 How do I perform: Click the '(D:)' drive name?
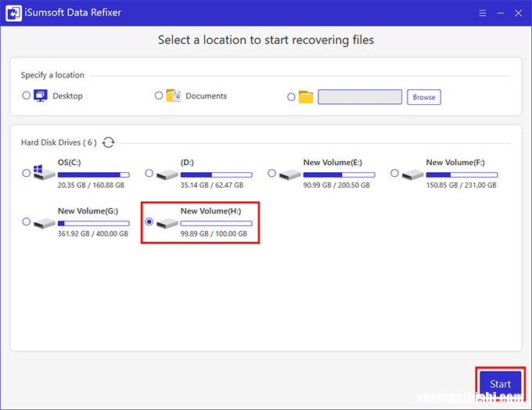coord(187,163)
